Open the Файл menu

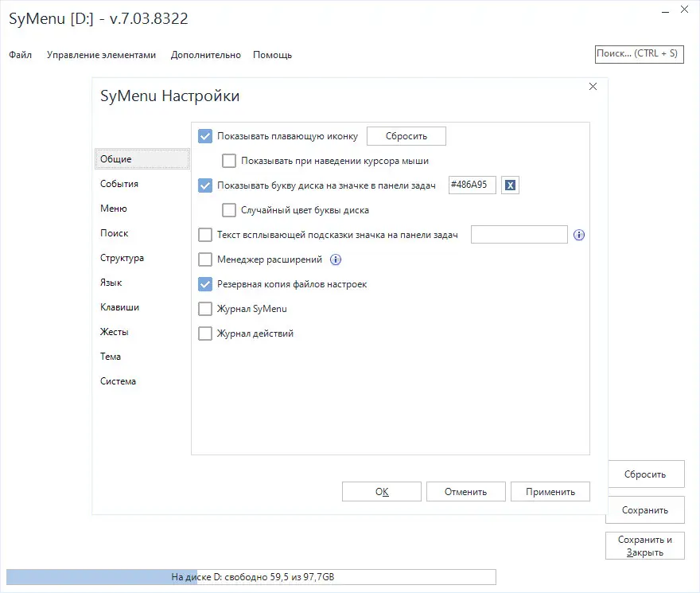tap(20, 55)
